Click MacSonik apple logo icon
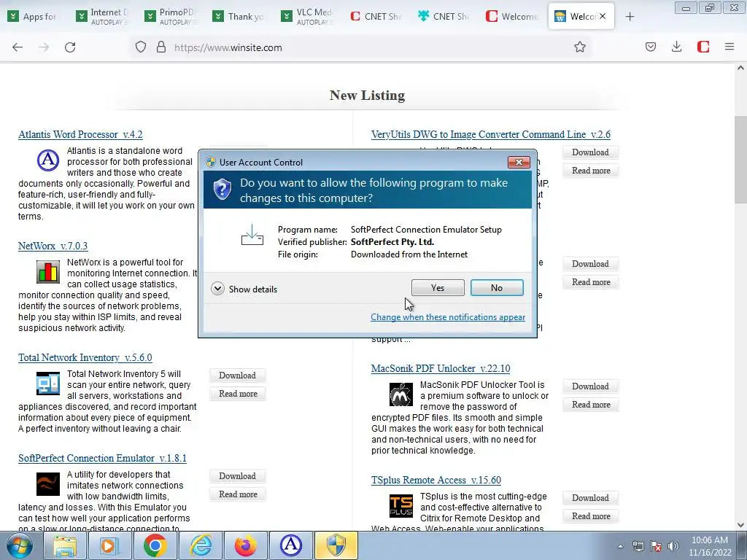Viewport: 747px width, 560px height. click(401, 394)
